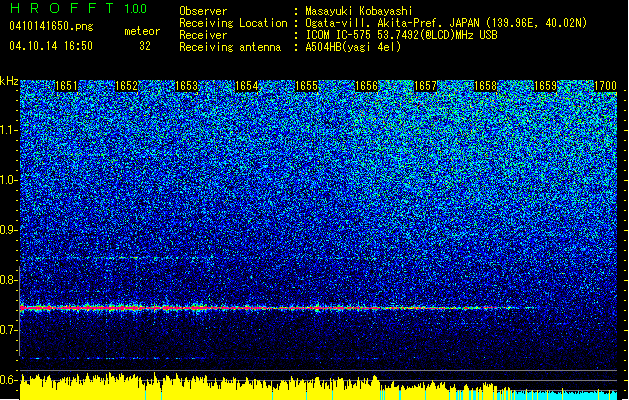Click the receiver ICOM IC-575 text

(401, 35)
